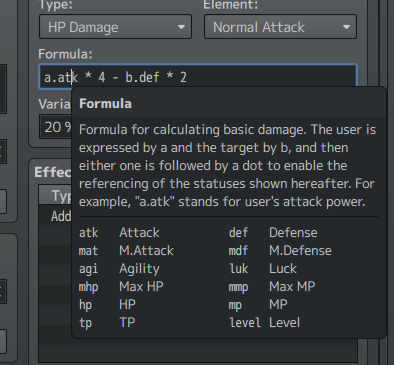394x365 pixels.
Task: Click inside the Formula input field
Action: tap(198, 77)
